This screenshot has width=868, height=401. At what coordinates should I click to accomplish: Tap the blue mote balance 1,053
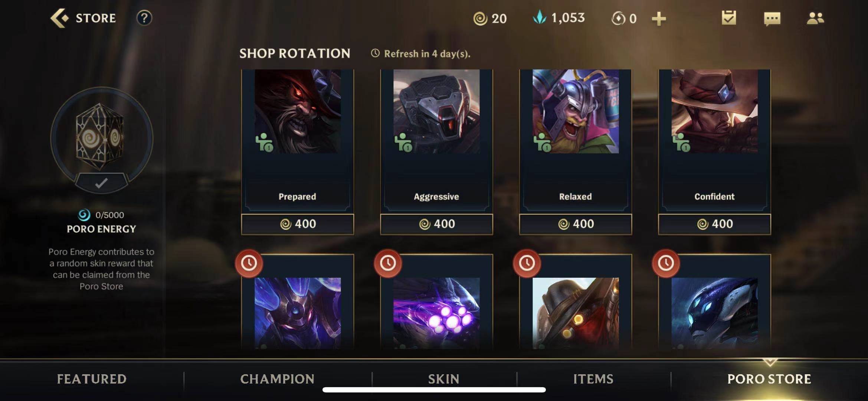pos(559,18)
